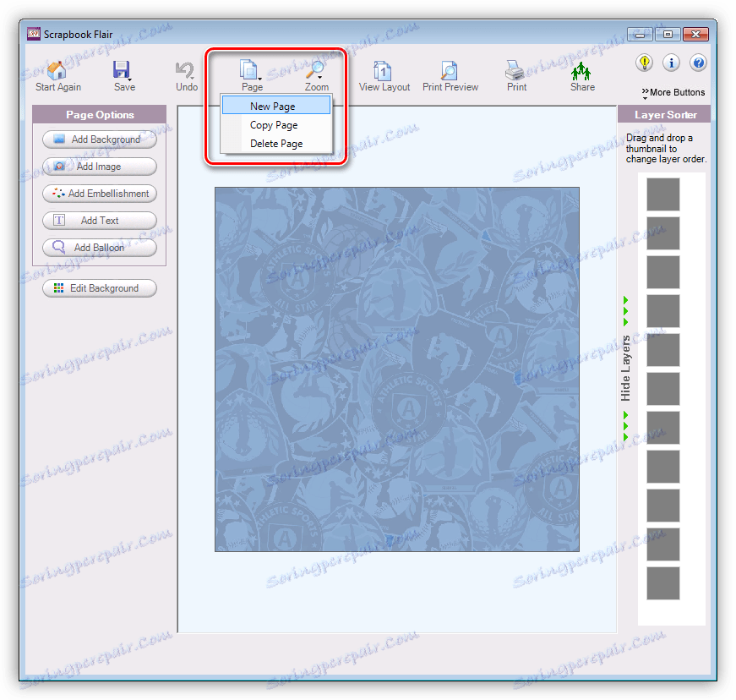Click the View Layout icon

[x=383, y=70]
